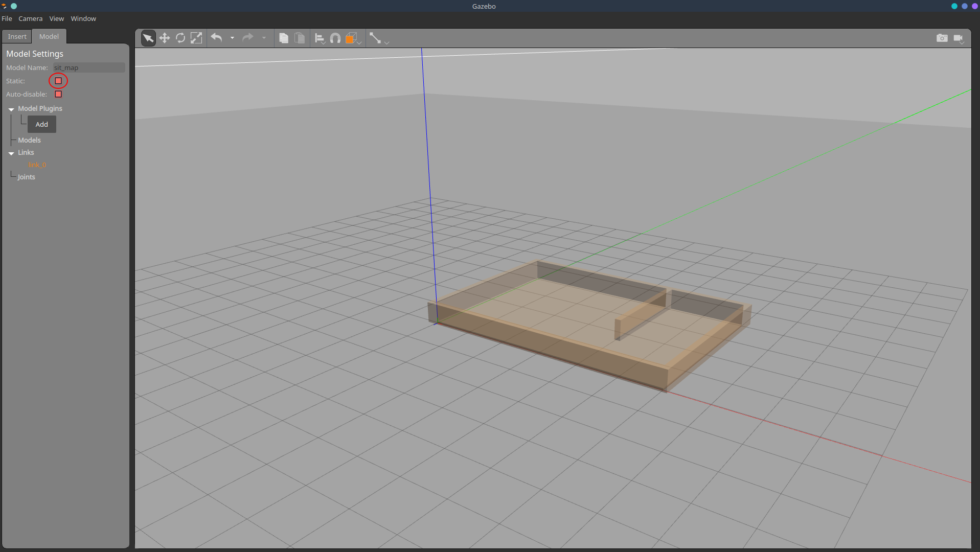Enable the snap magnet tool

coord(335,38)
